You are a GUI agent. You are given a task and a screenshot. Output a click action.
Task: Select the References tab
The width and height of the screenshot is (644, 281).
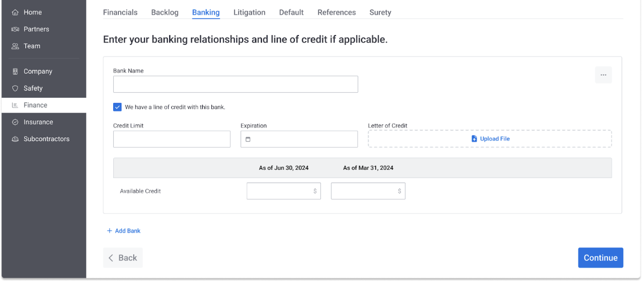point(336,12)
